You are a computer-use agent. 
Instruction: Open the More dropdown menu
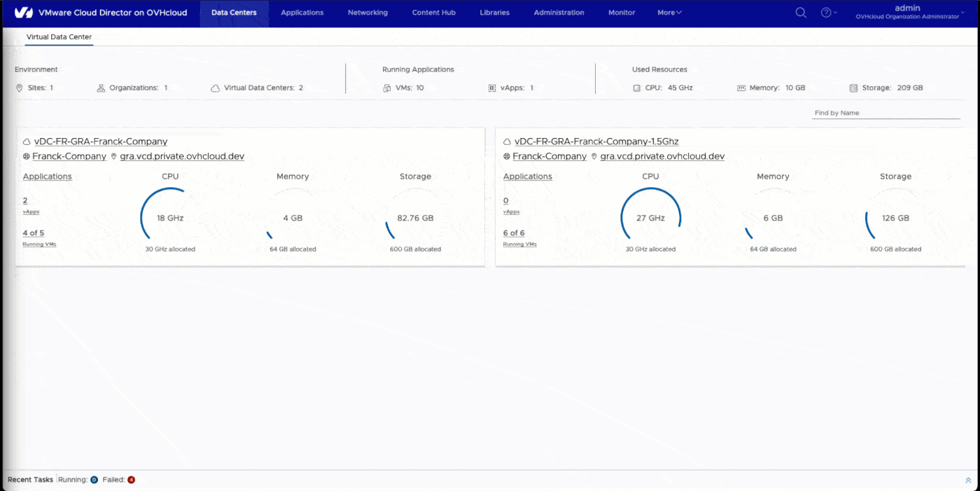pos(669,13)
